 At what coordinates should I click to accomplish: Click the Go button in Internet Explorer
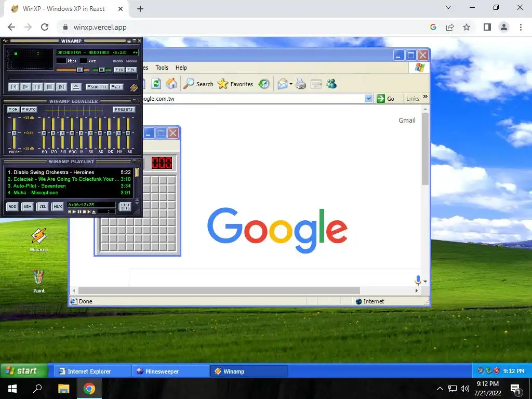tap(386, 99)
